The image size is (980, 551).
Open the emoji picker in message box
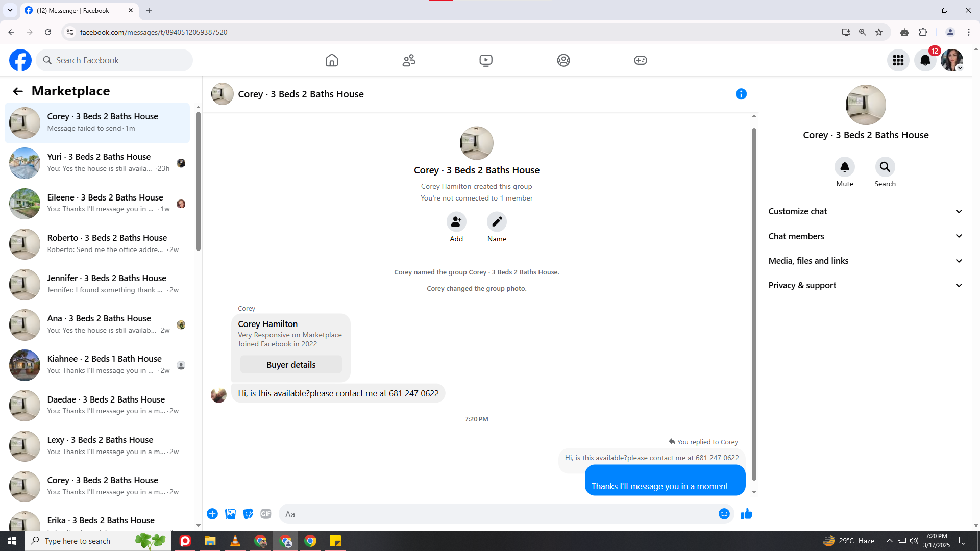click(724, 514)
